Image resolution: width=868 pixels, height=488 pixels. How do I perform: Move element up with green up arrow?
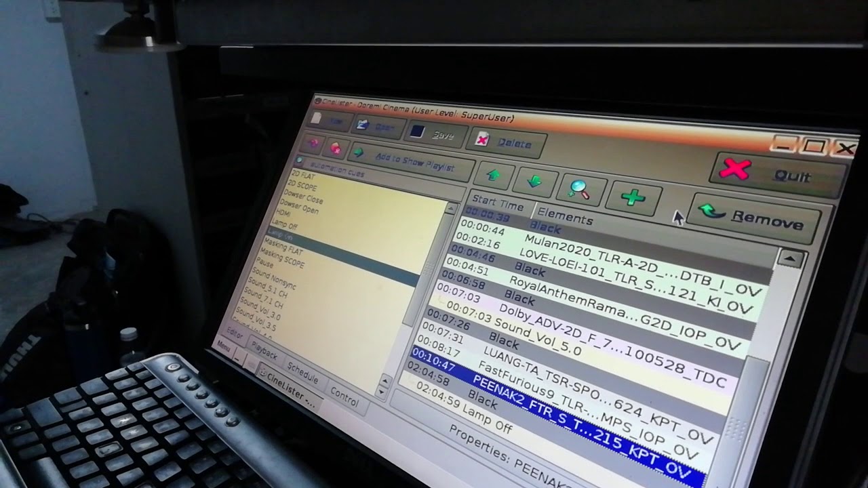coord(494,175)
